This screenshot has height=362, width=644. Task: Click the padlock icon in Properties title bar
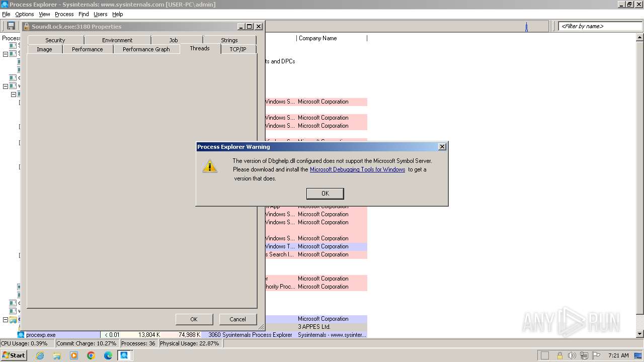(27, 27)
